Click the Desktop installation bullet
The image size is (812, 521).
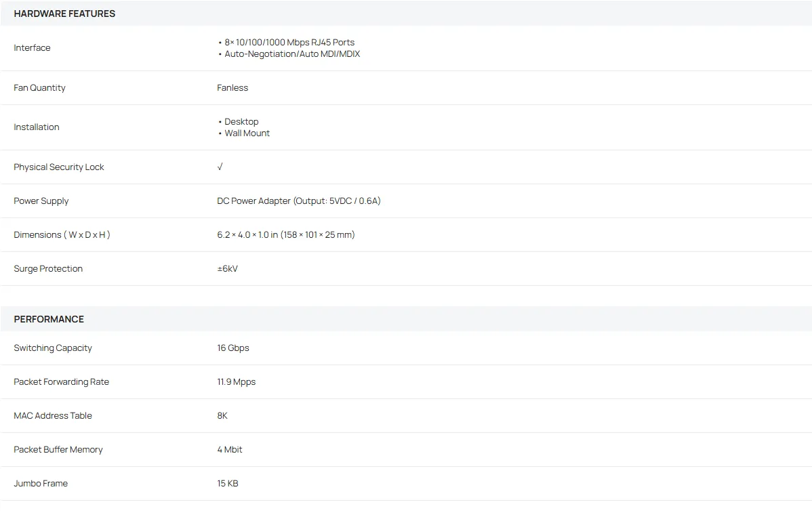coord(241,122)
